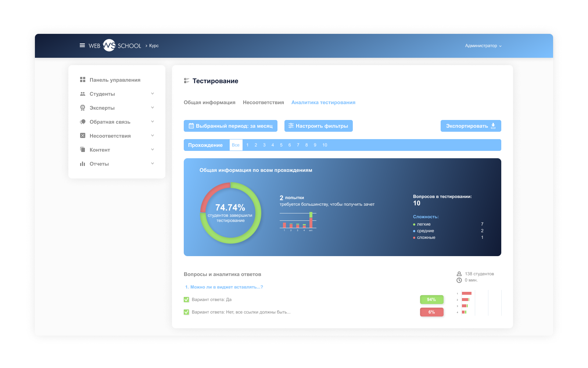This screenshot has width=588, height=368.
Task: Click the Контент sidebar label
Action: [100, 150]
